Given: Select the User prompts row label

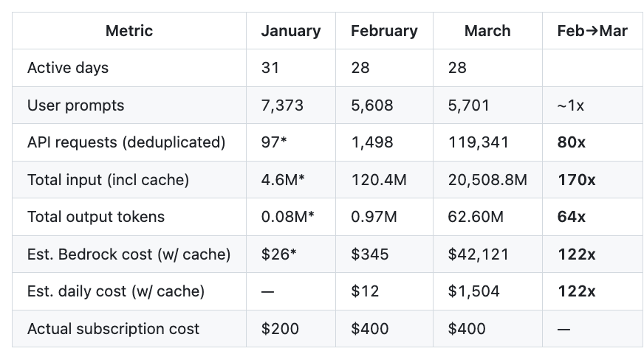Looking at the screenshot, I should (75, 105).
